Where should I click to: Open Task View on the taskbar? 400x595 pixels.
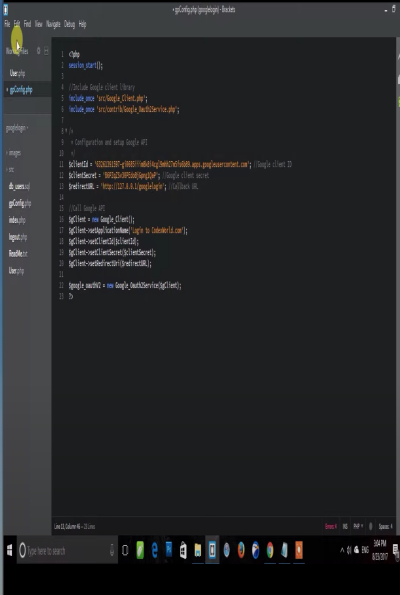(125, 550)
